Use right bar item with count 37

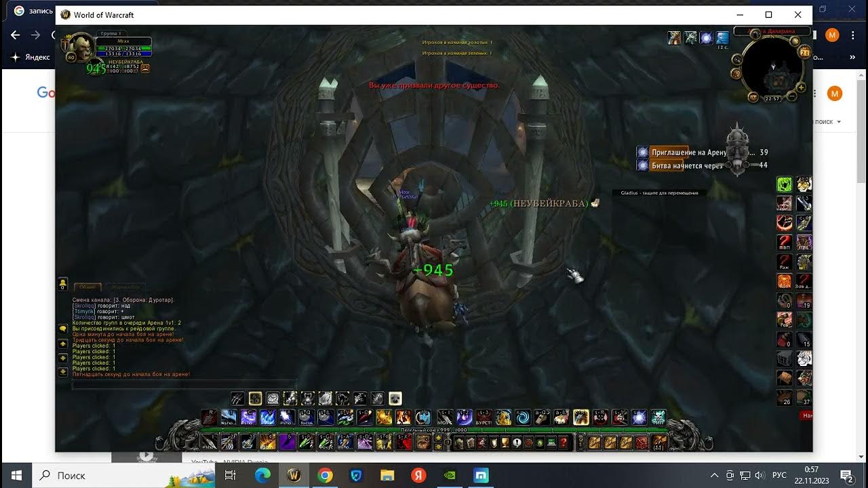(804, 397)
